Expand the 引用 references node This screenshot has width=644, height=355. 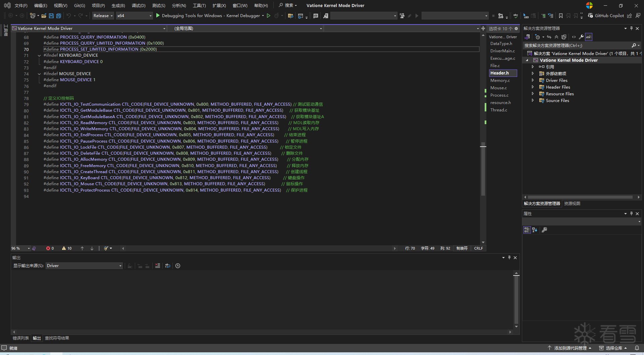coord(533,67)
